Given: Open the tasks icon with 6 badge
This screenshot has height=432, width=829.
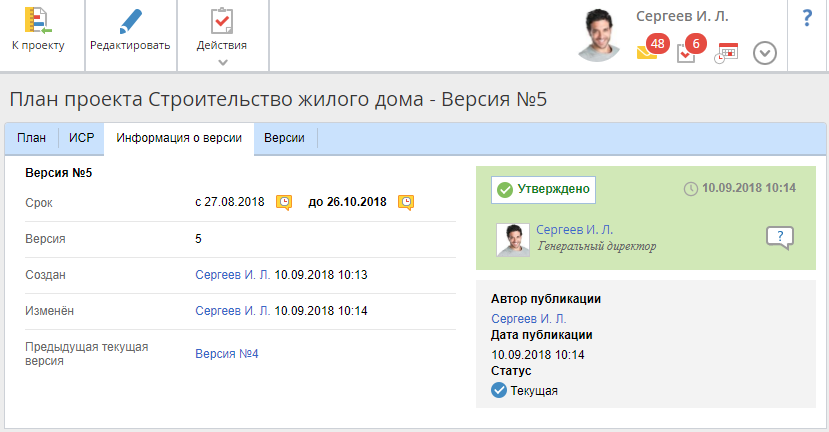Looking at the screenshot, I should pos(686,53).
